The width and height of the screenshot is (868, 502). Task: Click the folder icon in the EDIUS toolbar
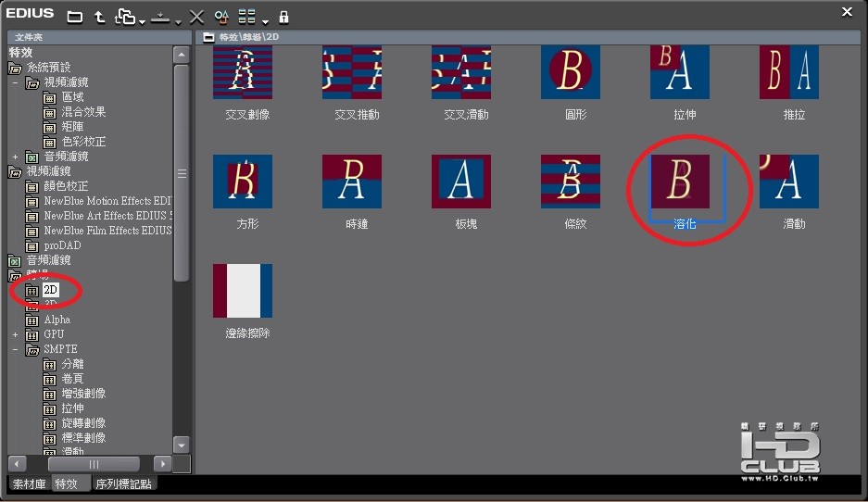(75, 17)
